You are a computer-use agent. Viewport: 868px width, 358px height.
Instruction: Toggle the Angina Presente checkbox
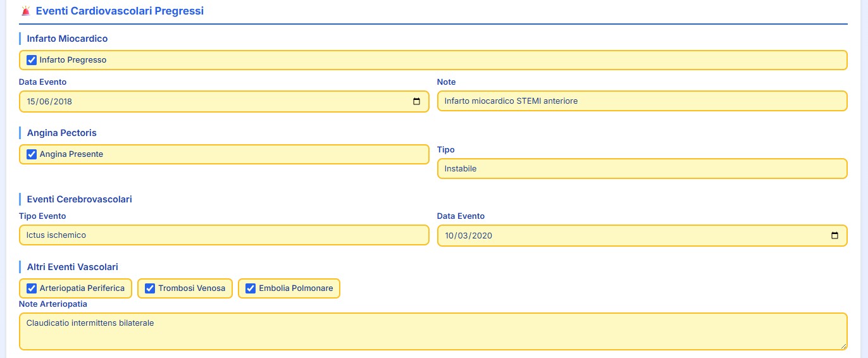point(32,154)
